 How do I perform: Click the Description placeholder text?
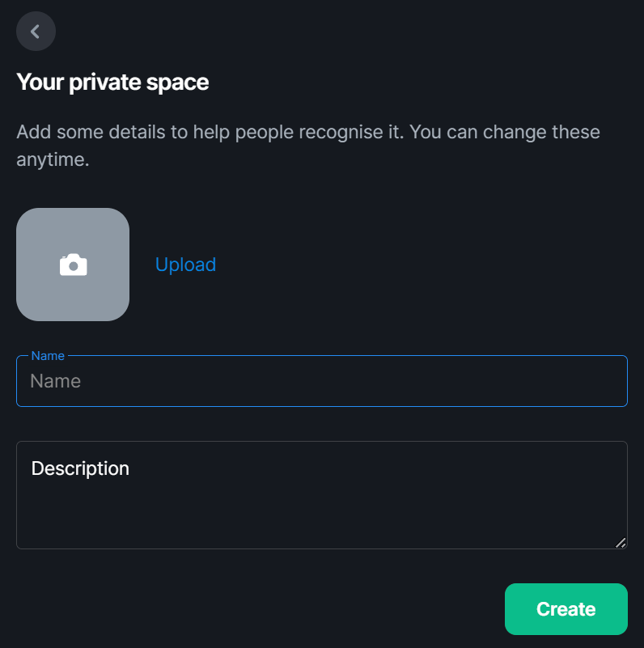click(80, 468)
